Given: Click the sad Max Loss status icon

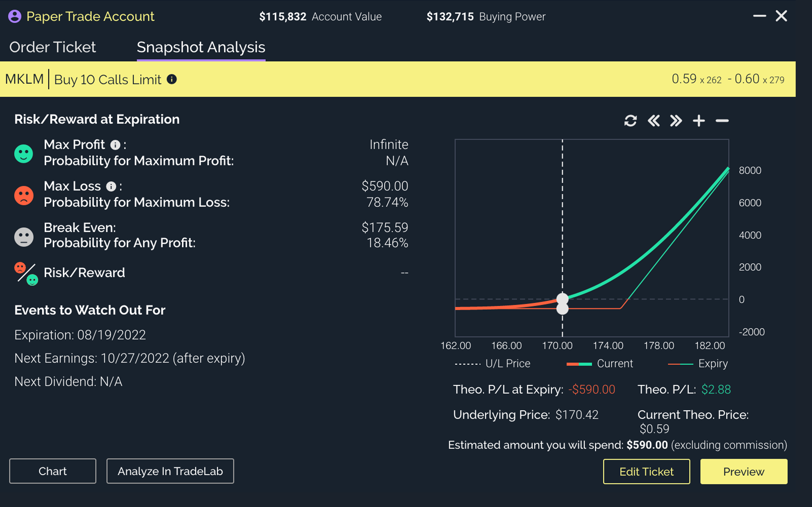Looking at the screenshot, I should tap(23, 194).
